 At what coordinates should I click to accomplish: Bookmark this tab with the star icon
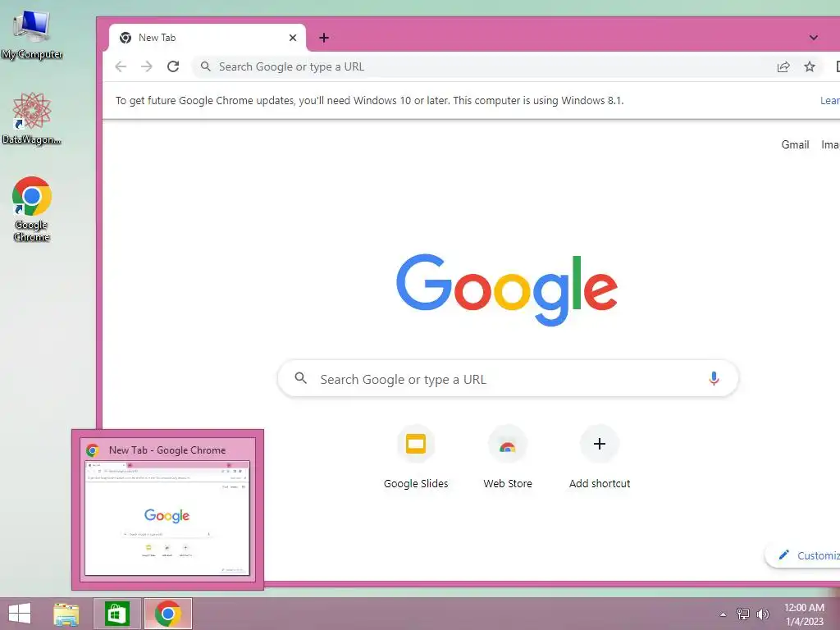click(x=810, y=66)
